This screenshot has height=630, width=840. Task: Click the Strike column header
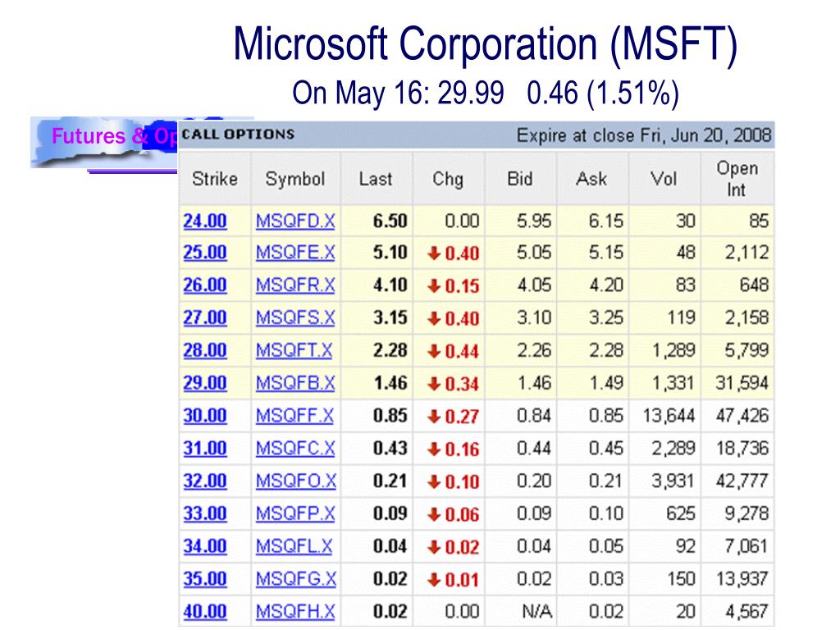click(x=215, y=179)
